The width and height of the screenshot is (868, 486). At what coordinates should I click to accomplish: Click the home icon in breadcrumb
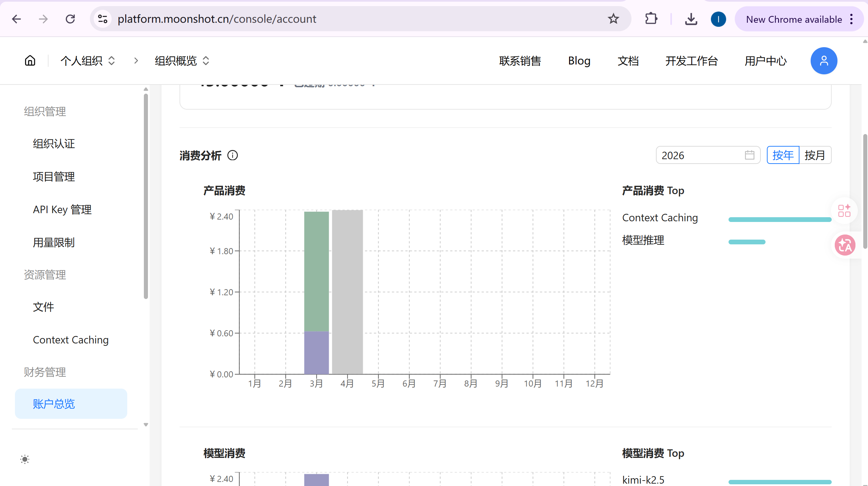pyautogui.click(x=30, y=61)
